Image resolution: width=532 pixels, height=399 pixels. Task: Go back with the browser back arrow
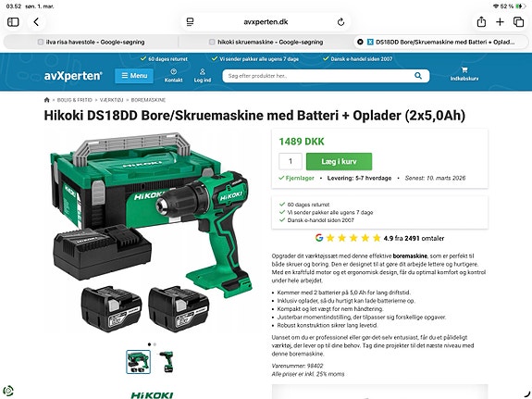36,22
